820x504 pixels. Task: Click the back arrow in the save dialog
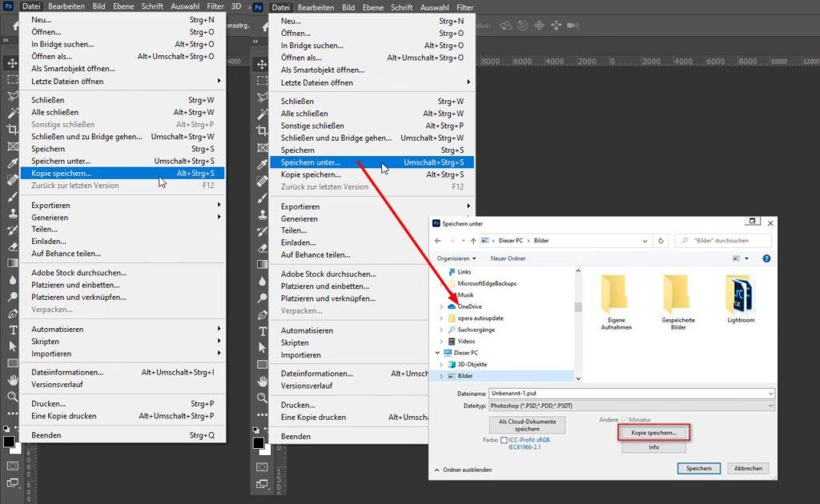point(438,240)
